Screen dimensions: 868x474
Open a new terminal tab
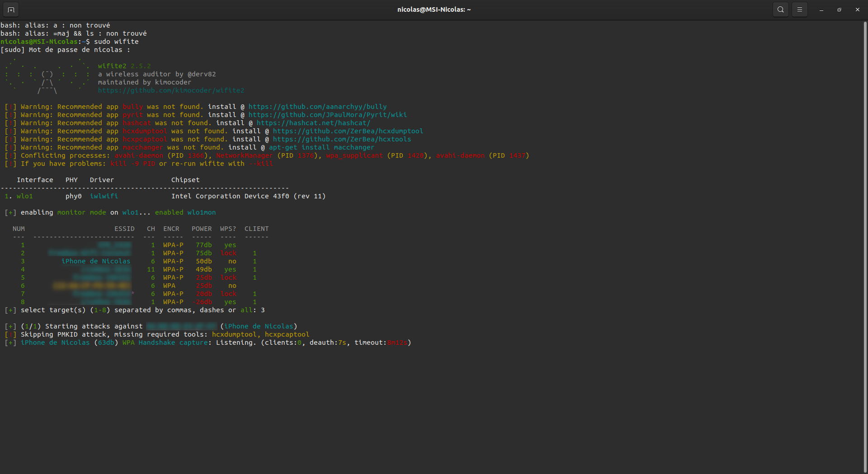pyautogui.click(x=11, y=9)
